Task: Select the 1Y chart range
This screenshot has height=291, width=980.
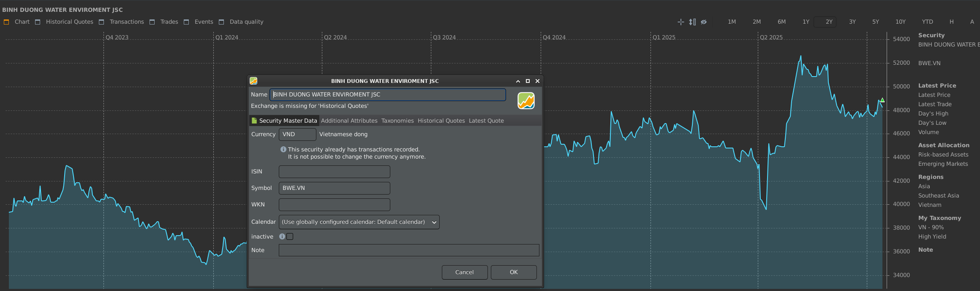Action: [x=806, y=22]
